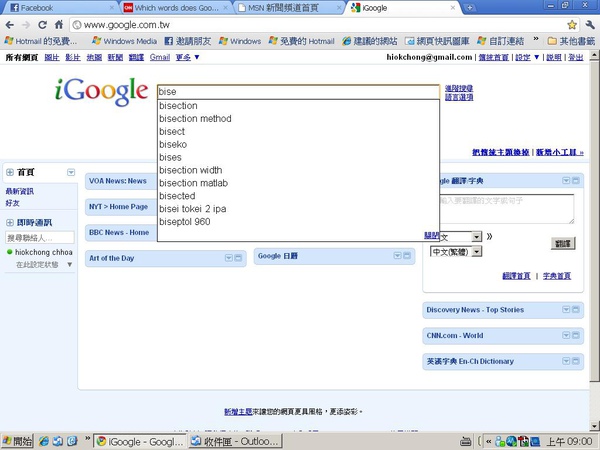
Task: Open the 首頁 tab dropdown arrow
Action: [x=71, y=172]
